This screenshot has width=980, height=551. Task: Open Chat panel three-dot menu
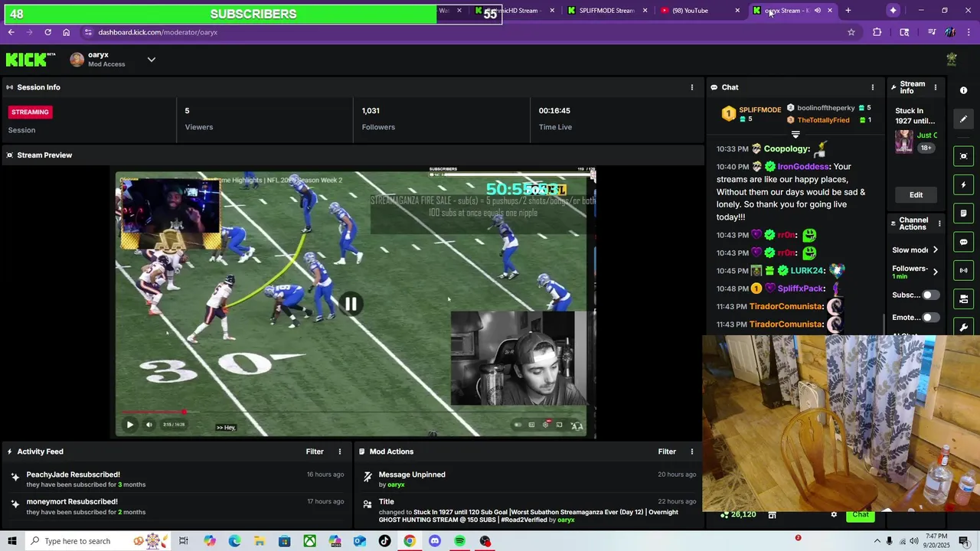click(x=873, y=87)
